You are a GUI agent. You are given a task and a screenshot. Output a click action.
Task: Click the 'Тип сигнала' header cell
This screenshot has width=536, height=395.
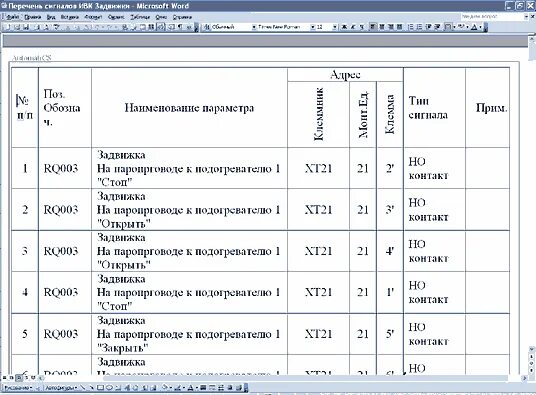434,108
